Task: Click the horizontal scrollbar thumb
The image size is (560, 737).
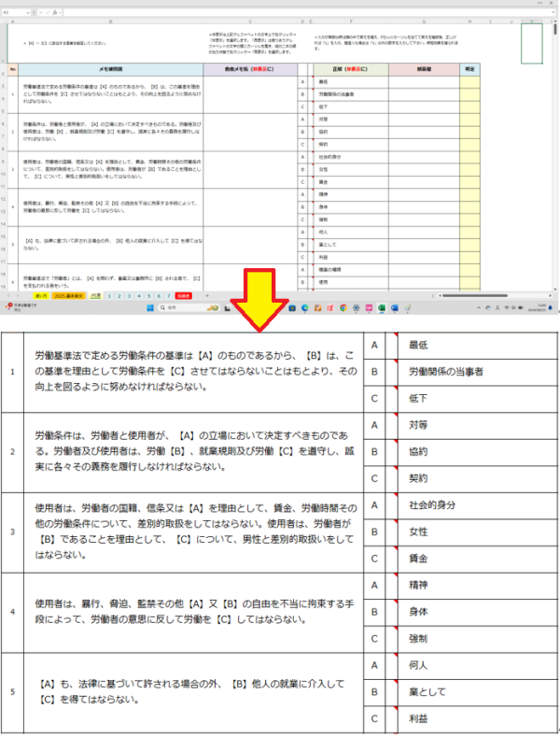Action: click(474, 296)
